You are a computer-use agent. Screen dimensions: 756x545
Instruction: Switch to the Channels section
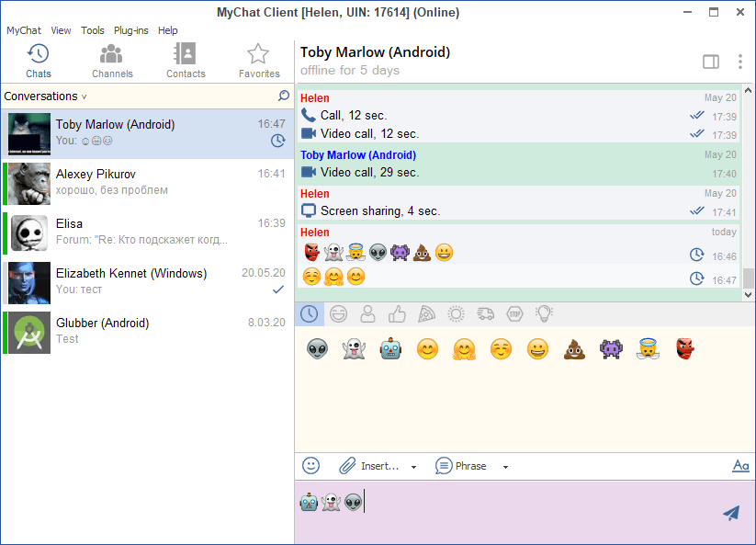point(112,61)
